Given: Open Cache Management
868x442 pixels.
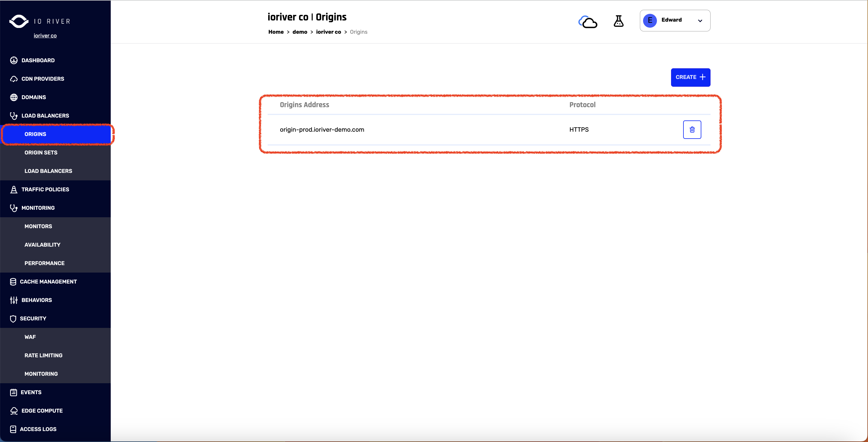Looking at the screenshot, I should click(x=48, y=282).
